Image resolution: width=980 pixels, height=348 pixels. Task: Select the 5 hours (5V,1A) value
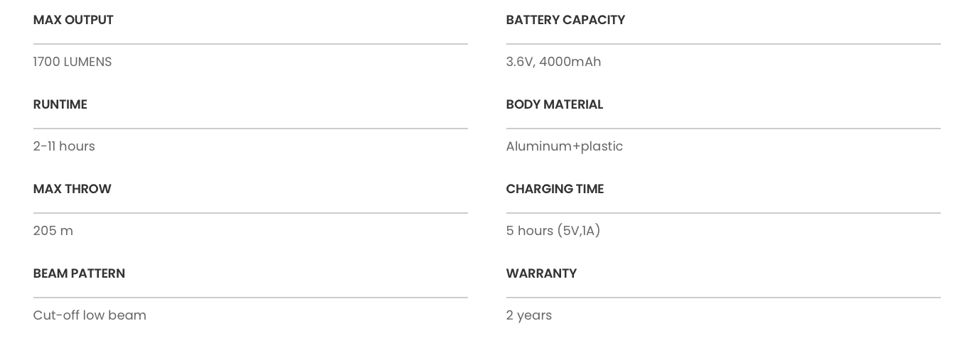click(553, 231)
